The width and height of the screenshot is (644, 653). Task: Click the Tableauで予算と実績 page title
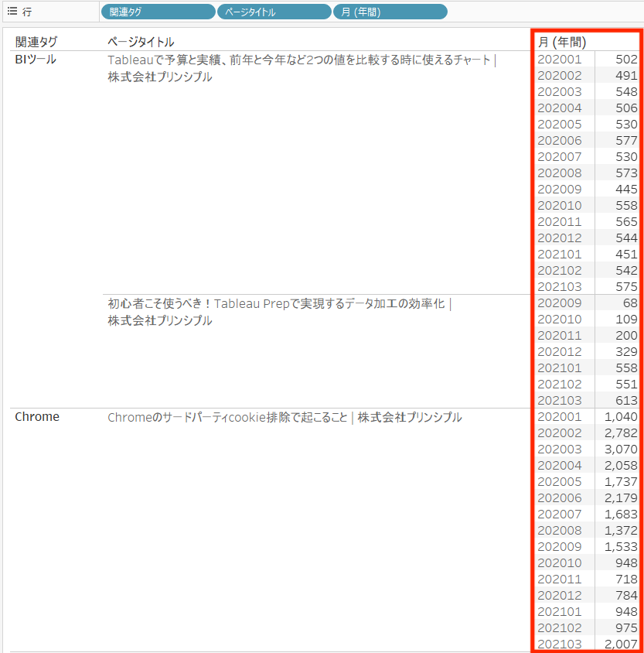coord(300,60)
